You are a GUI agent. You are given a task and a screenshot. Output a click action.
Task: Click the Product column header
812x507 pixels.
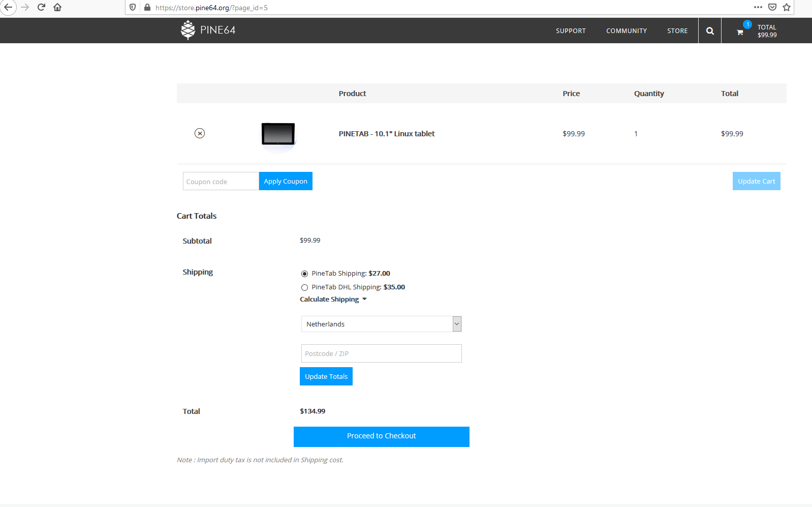point(352,94)
